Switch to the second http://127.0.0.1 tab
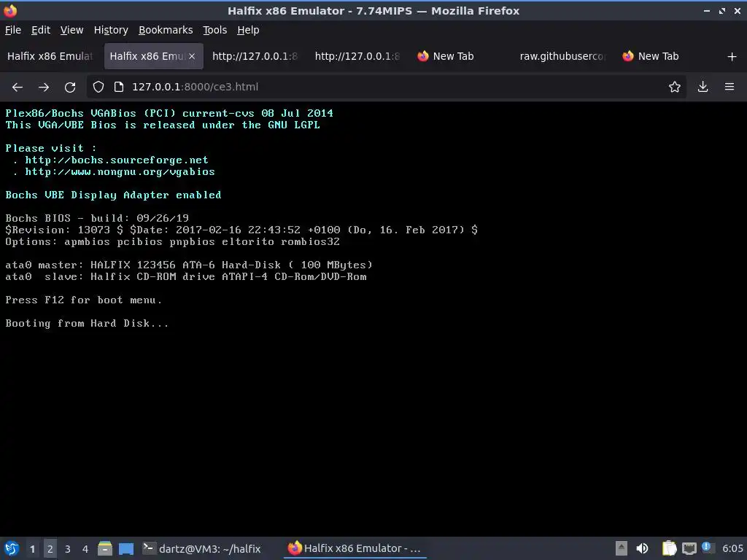The width and height of the screenshot is (747, 560). (357, 56)
